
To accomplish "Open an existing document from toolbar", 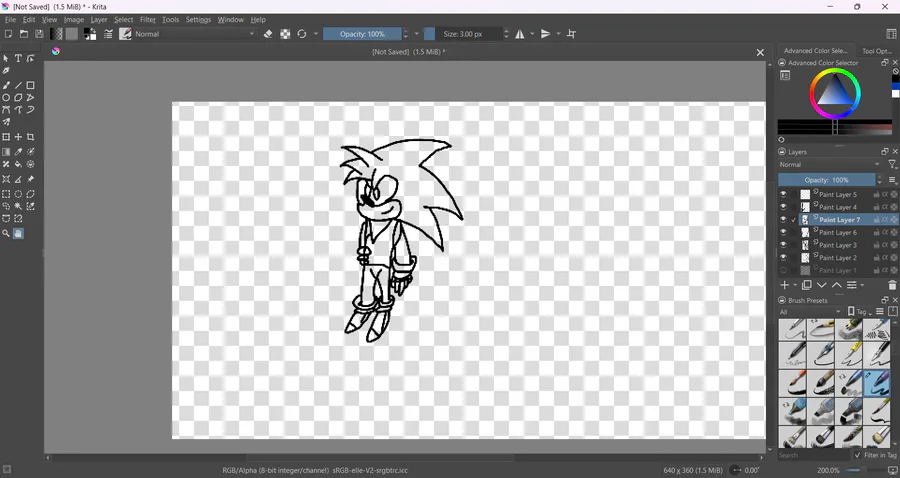I will pyautogui.click(x=24, y=34).
